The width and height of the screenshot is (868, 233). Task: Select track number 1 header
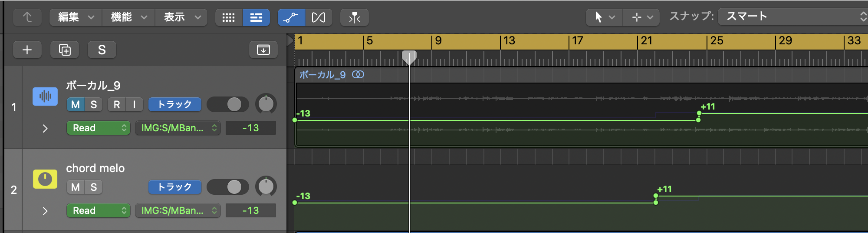[13, 107]
